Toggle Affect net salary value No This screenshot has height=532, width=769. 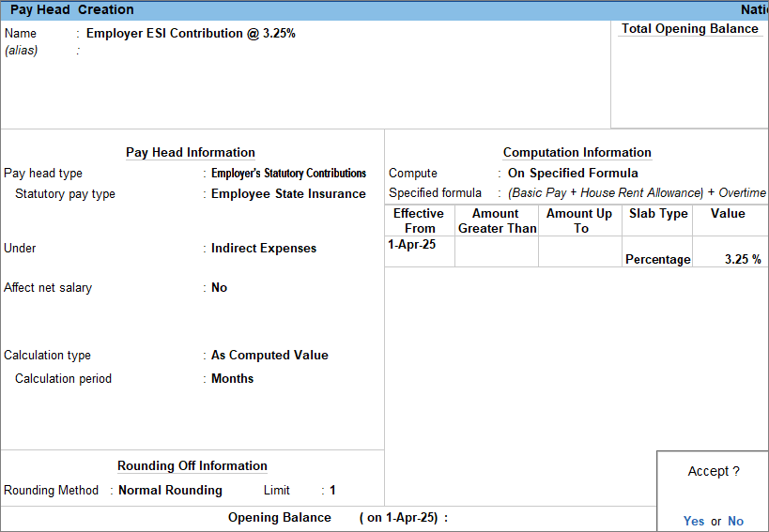(220, 288)
